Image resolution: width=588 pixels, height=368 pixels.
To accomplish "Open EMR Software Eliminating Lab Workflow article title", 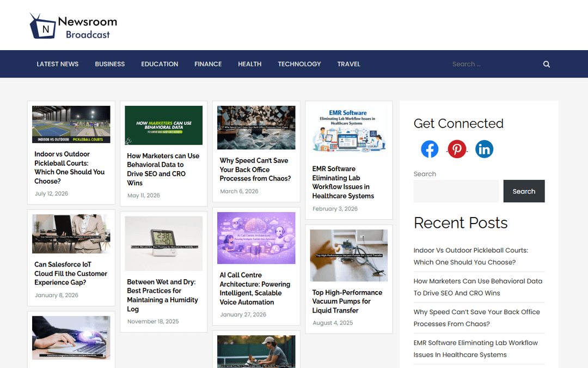I will (x=343, y=183).
